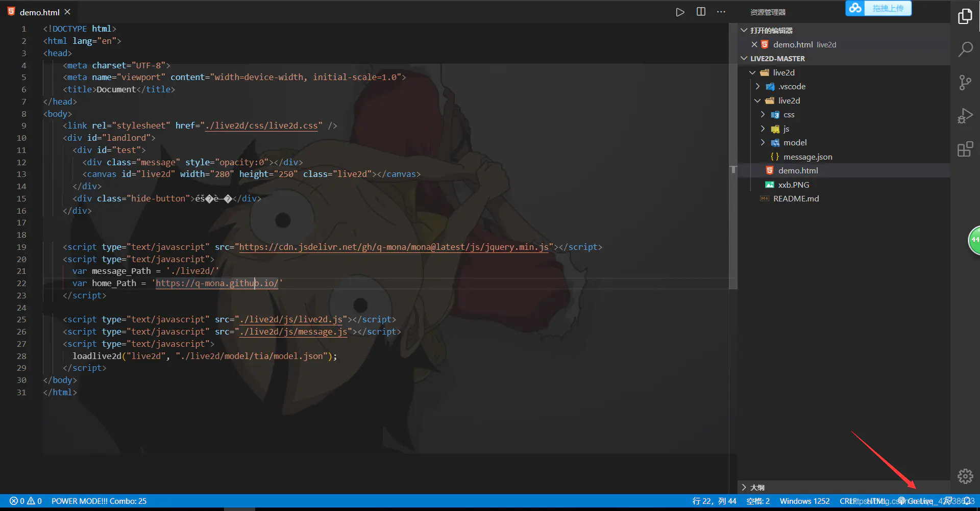Click the errors and warnings status indicator

click(x=26, y=501)
